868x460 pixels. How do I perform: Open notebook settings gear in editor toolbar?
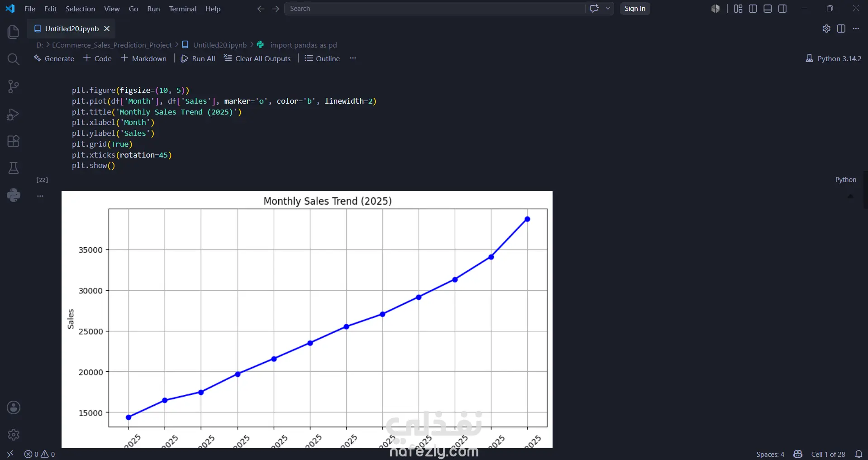(826, 29)
